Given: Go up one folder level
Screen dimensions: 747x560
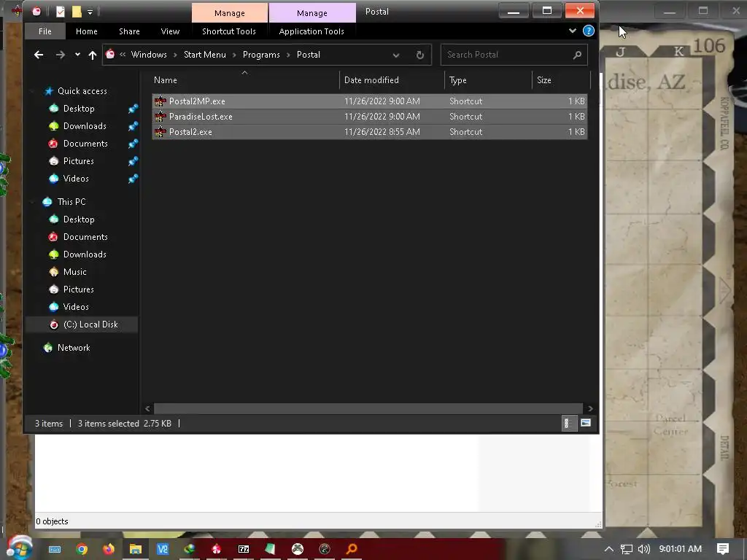Looking at the screenshot, I should click(93, 55).
